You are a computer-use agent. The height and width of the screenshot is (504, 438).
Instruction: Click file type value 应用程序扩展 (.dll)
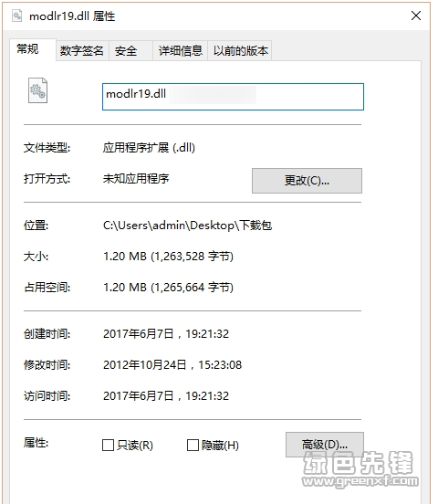149,148
